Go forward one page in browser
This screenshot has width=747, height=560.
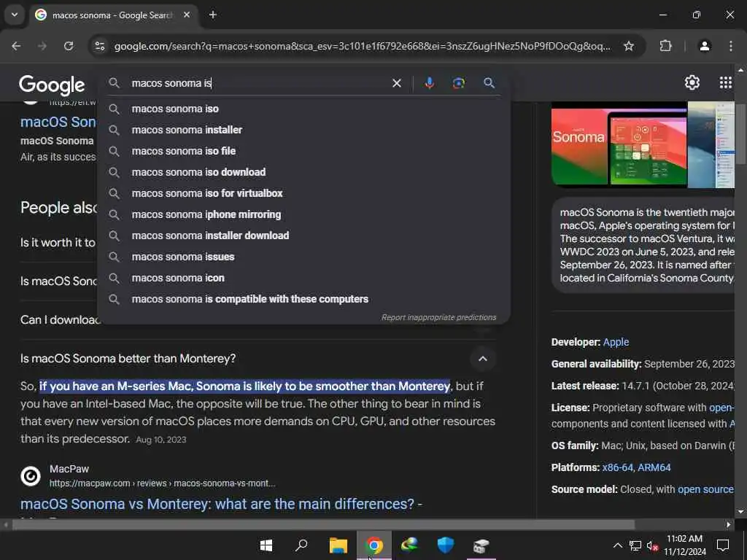click(x=42, y=46)
